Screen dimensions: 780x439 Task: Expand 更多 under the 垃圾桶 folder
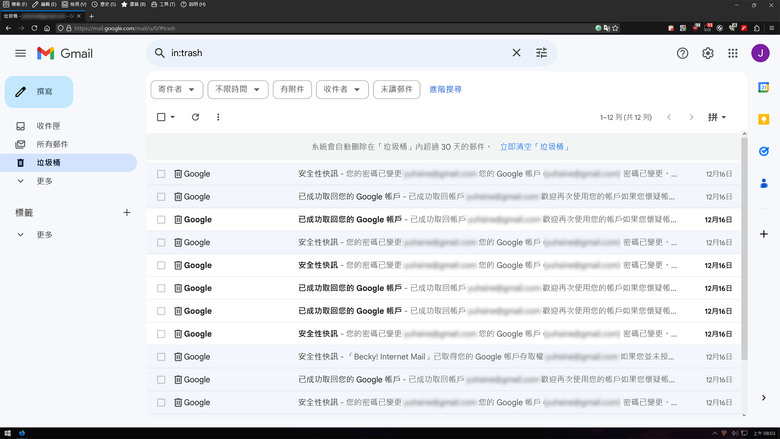pos(44,181)
